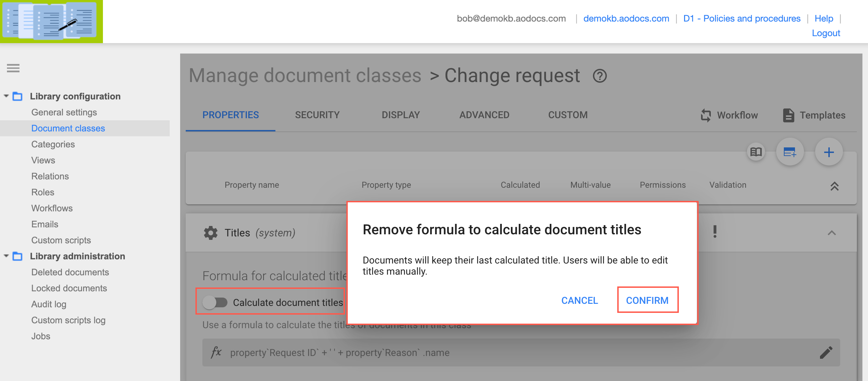The image size is (868, 381).
Task: Click the title formula input field
Action: point(521,352)
